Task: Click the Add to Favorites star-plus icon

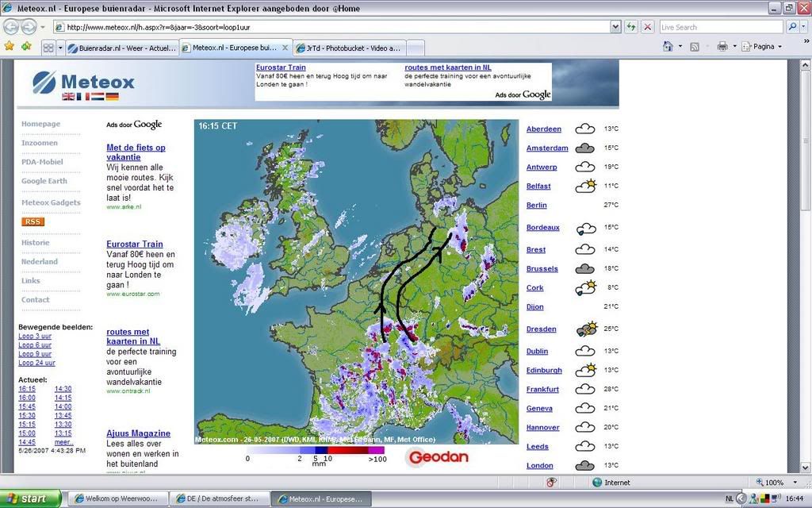Action: pyautogui.click(x=26, y=47)
